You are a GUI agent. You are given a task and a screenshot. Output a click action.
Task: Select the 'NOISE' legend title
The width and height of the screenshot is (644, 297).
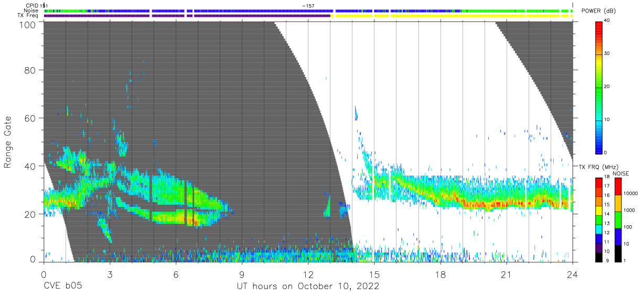pyautogui.click(x=622, y=173)
